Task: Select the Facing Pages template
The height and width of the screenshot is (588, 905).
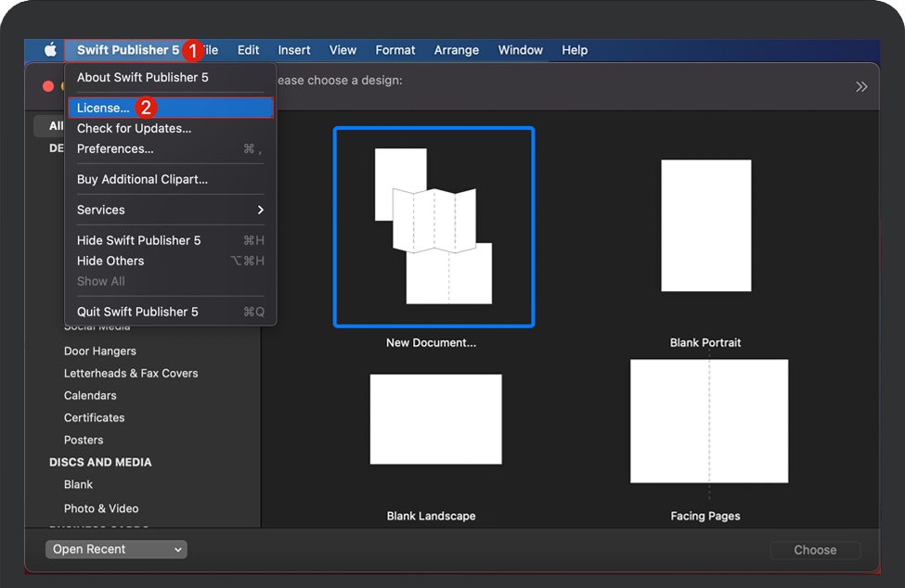Action: coord(708,421)
